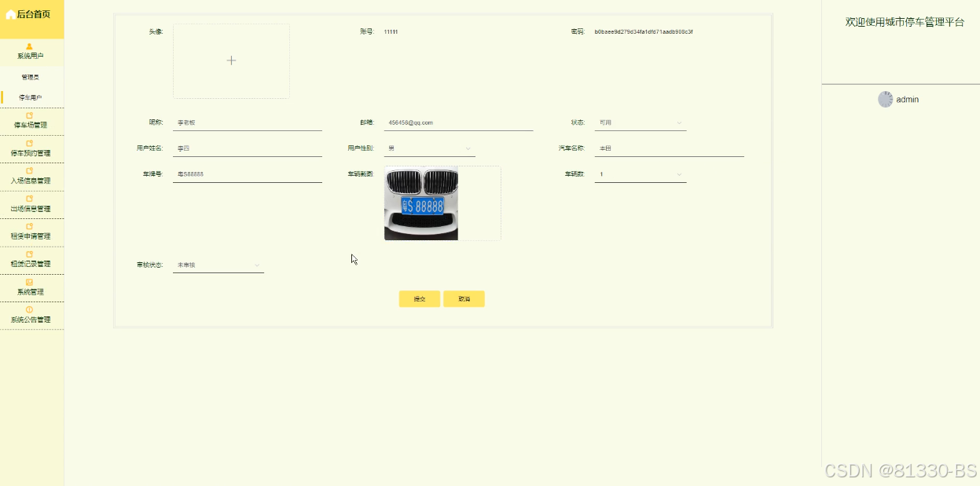The width and height of the screenshot is (980, 486).
Task: Open the 停车预约管理 menu
Action: click(x=32, y=149)
